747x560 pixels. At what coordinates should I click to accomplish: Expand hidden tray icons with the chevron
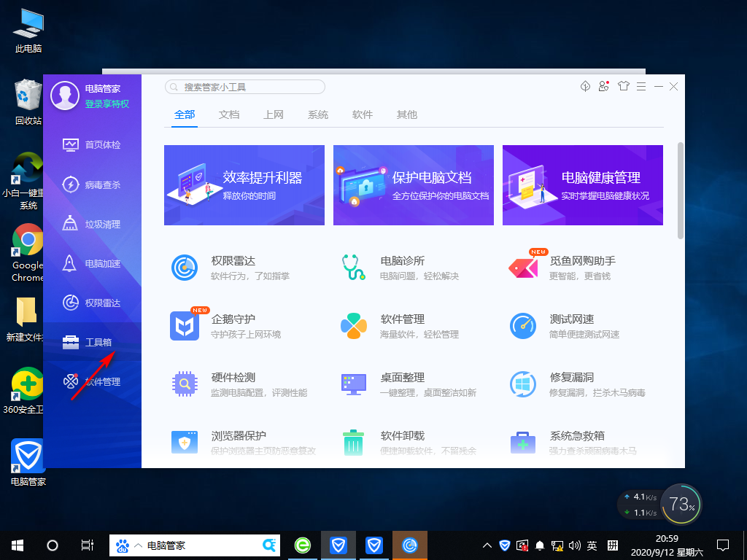coord(487,545)
